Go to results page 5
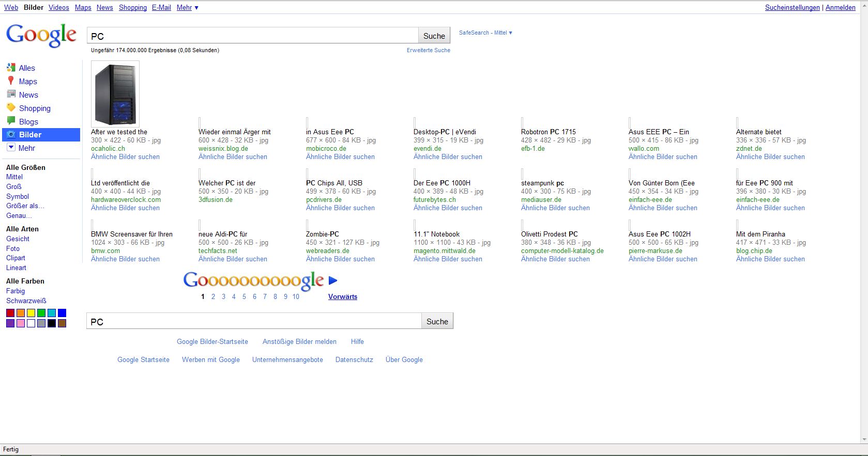 tap(244, 296)
